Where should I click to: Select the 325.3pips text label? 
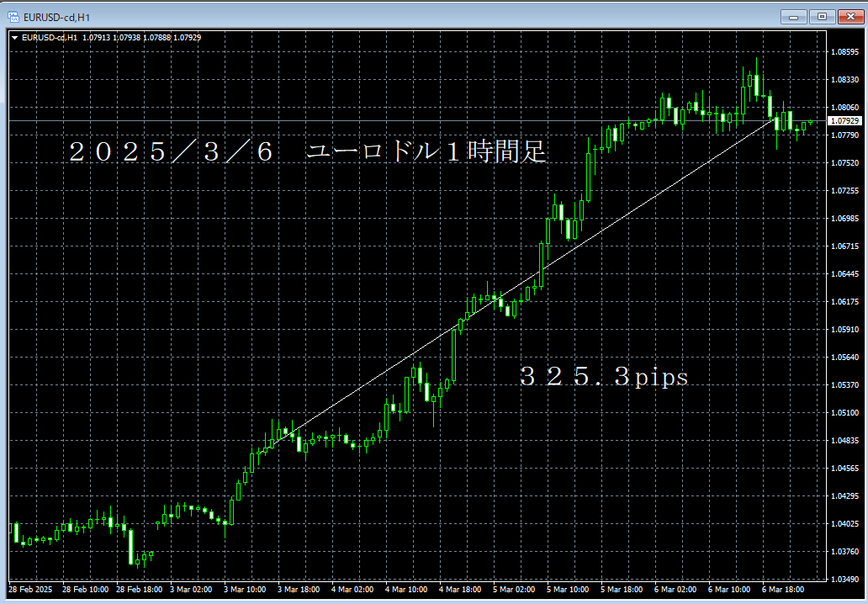coord(603,377)
